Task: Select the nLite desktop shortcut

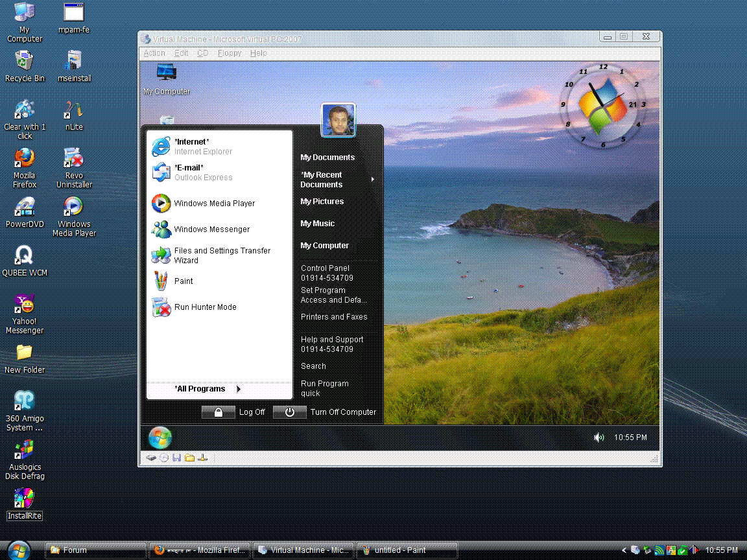Action: (74, 116)
